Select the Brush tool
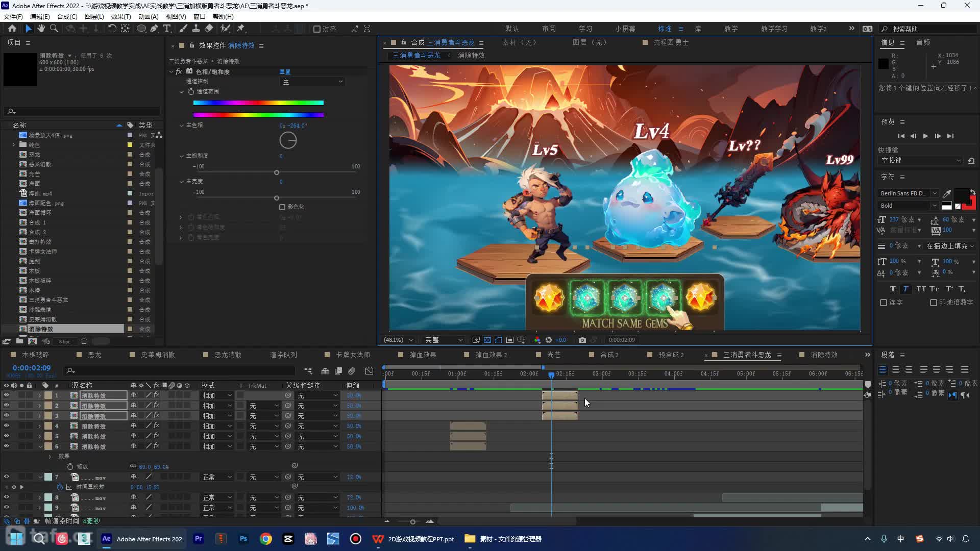 [183, 29]
